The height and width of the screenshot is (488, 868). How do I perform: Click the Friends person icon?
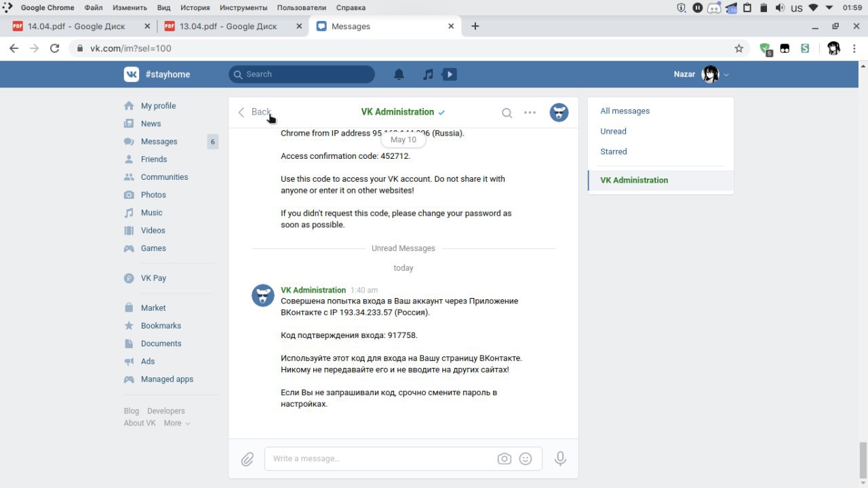pos(129,159)
